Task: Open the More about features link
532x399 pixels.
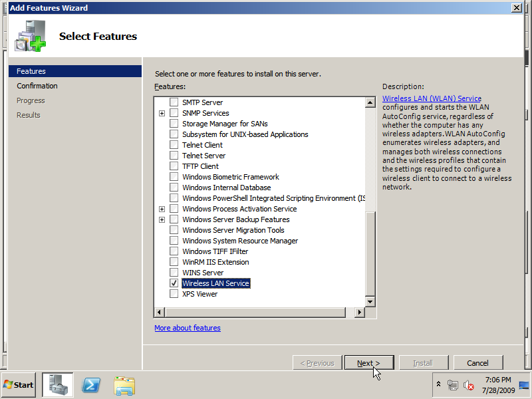Action: [188, 328]
